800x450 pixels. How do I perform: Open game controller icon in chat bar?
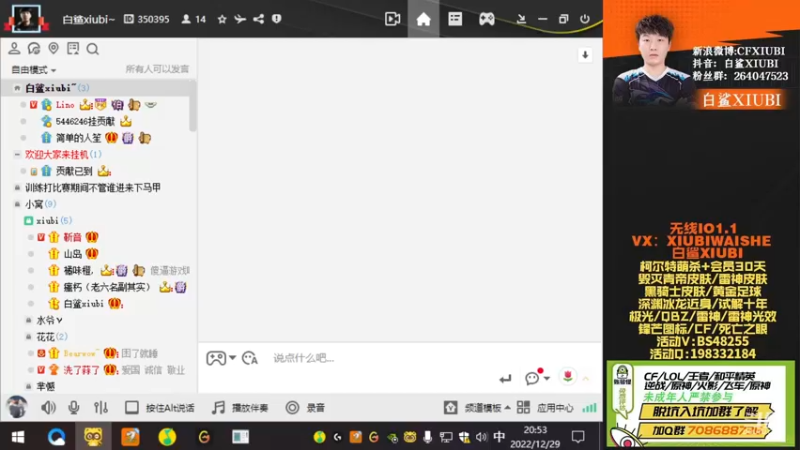pos(216,358)
